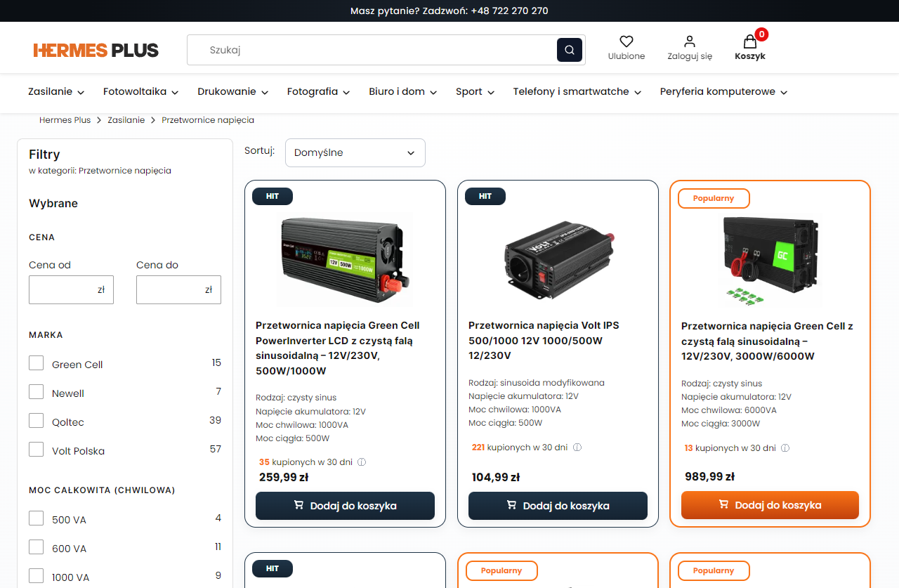Image resolution: width=899 pixels, height=588 pixels.
Task: Click the Cena do price field
Action: click(178, 289)
